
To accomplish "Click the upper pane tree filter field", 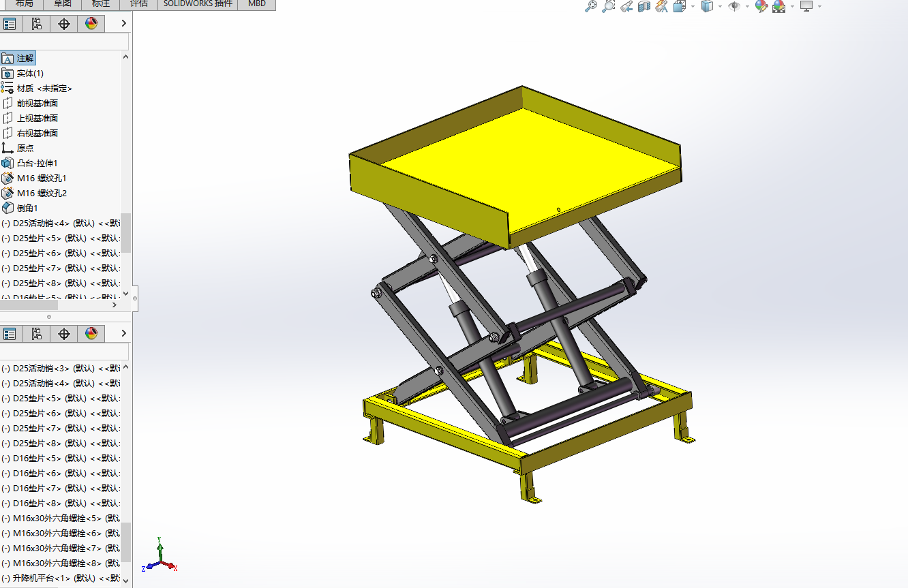I will [64, 42].
